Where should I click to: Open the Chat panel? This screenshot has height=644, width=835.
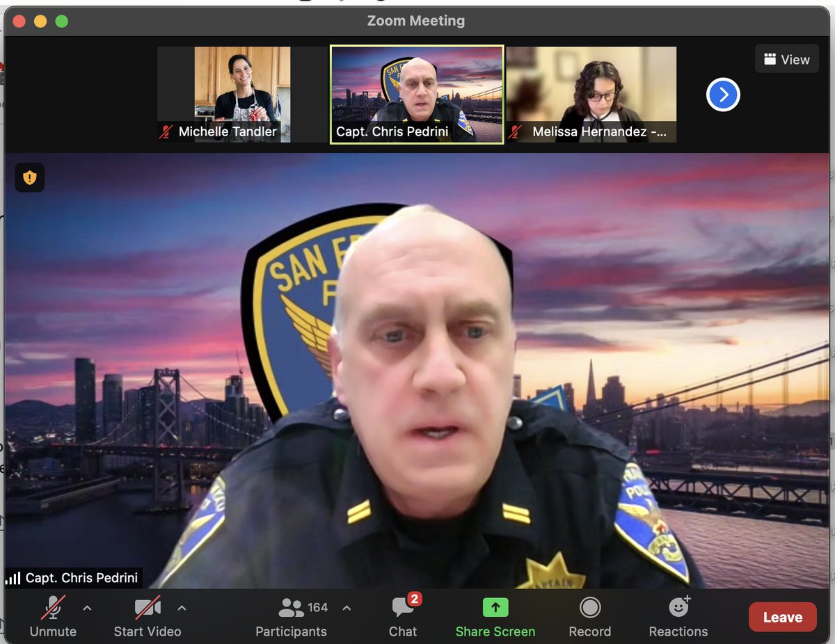coord(403,617)
